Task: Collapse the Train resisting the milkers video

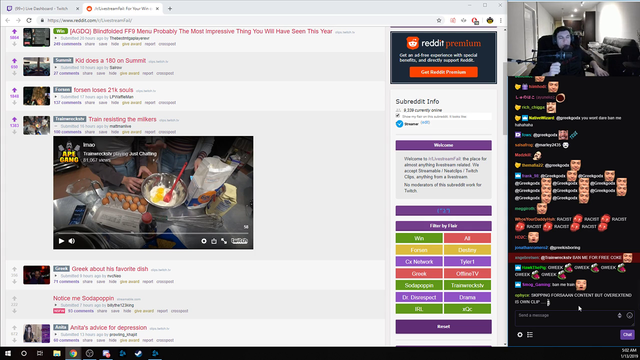Action: tap(56, 127)
